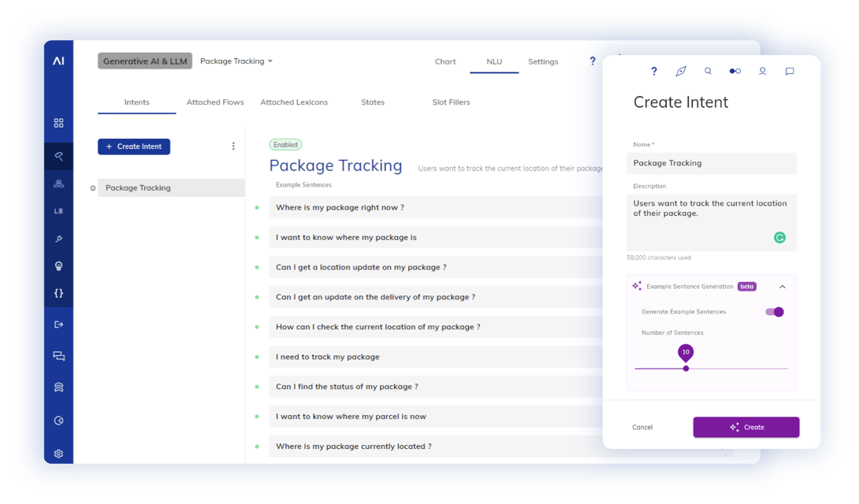Open the stacked layers sidebar icon

[x=58, y=387]
